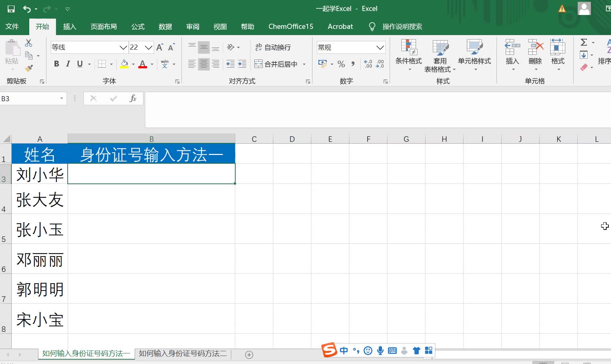Toggle the Sogou 中 Chinese input mode
The image size is (611, 364).
(344, 351)
